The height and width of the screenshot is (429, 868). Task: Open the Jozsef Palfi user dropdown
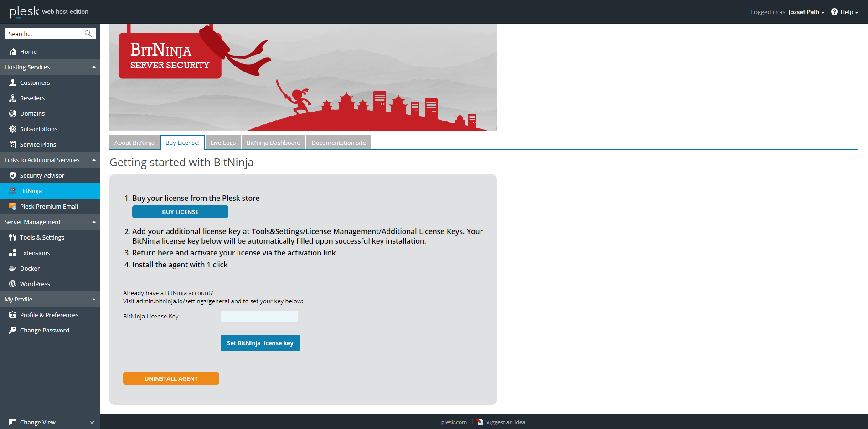pyautogui.click(x=806, y=12)
